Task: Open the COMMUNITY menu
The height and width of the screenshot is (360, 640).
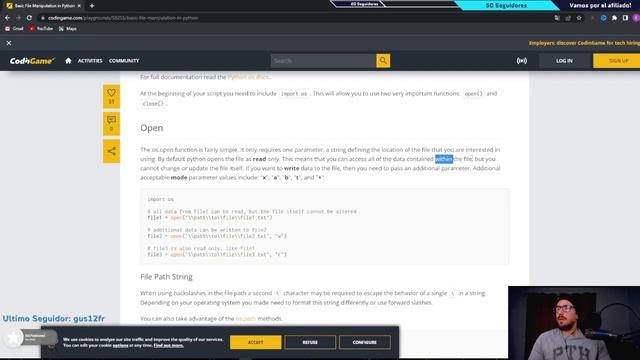Action: point(124,61)
